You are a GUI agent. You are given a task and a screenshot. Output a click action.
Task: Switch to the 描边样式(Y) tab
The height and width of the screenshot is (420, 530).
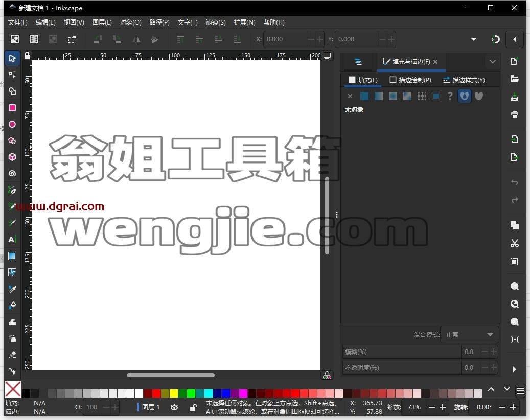464,80
